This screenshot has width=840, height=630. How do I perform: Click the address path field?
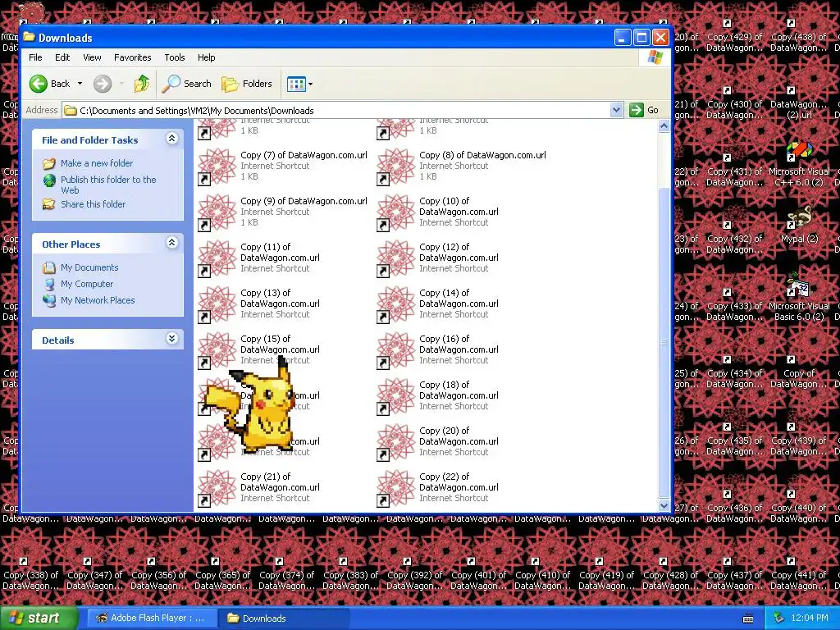click(x=336, y=111)
